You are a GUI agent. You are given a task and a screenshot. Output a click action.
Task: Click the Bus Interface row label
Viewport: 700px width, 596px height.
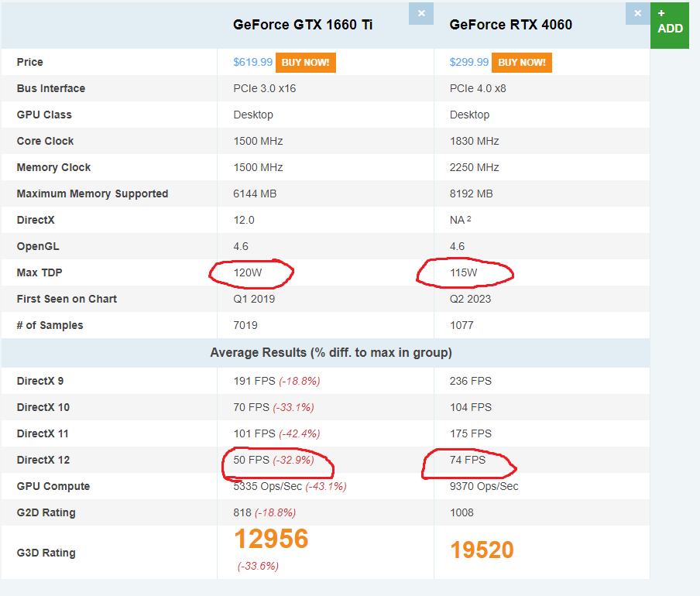click(x=51, y=88)
